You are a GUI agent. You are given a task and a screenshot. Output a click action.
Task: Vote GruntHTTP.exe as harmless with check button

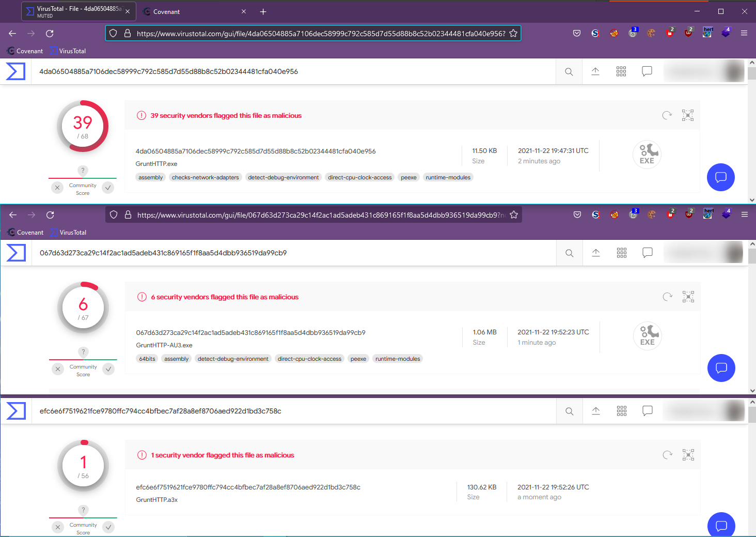[x=108, y=188]
